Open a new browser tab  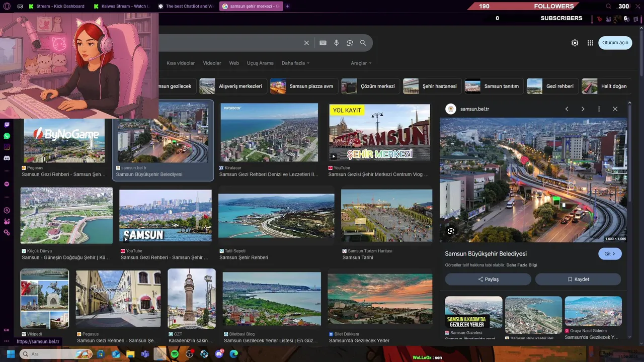pos(287,7)
